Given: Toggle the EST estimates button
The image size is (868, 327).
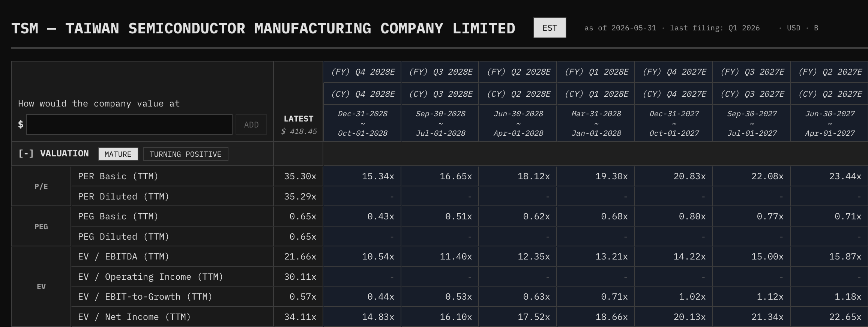Looking at the screenshot, I should point(550,28).
